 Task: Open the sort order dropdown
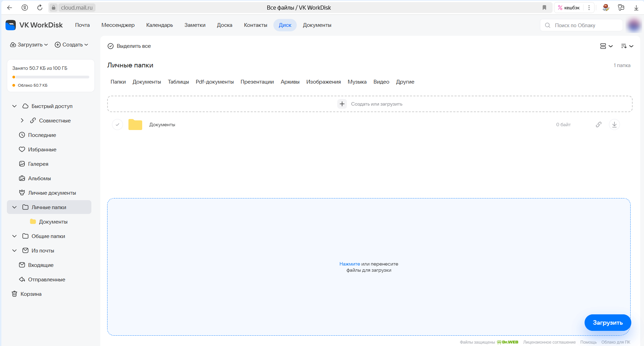click(627, 46)
